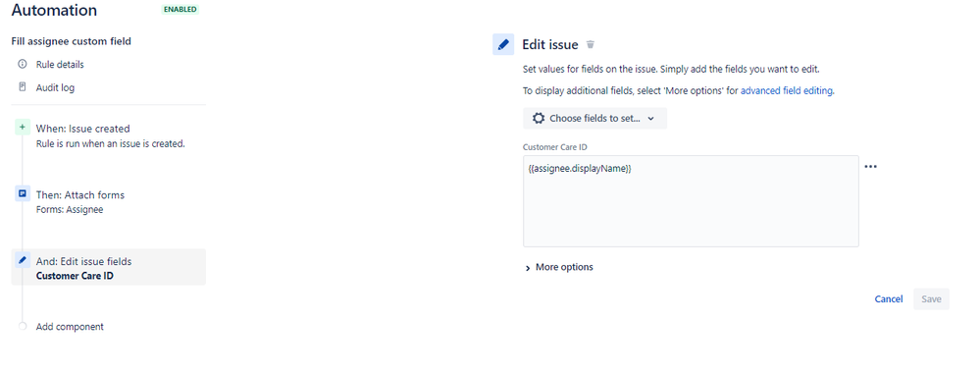This screenshot has height=374, width=980.
Task: Click the Save button
Action: point(931,299)
